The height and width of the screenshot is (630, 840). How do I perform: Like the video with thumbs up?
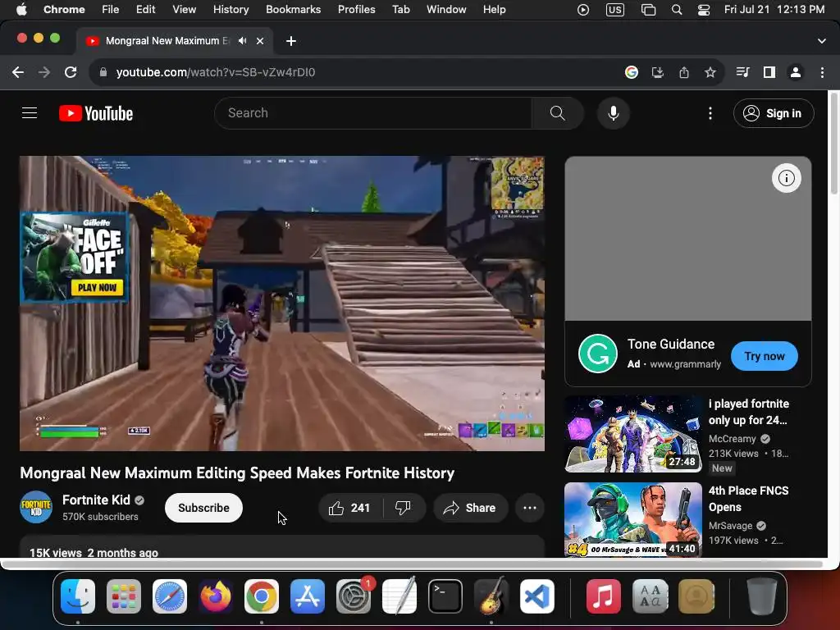point(350,508)
